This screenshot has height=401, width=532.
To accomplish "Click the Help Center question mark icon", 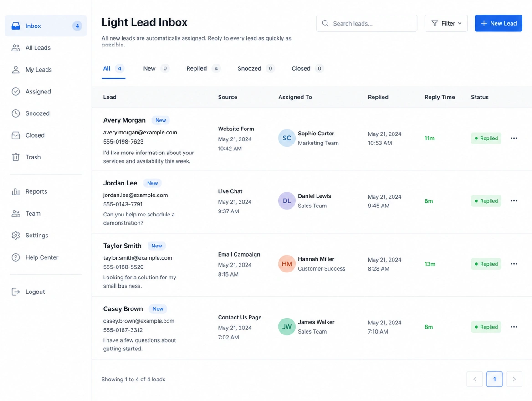I will coord(15,257).
